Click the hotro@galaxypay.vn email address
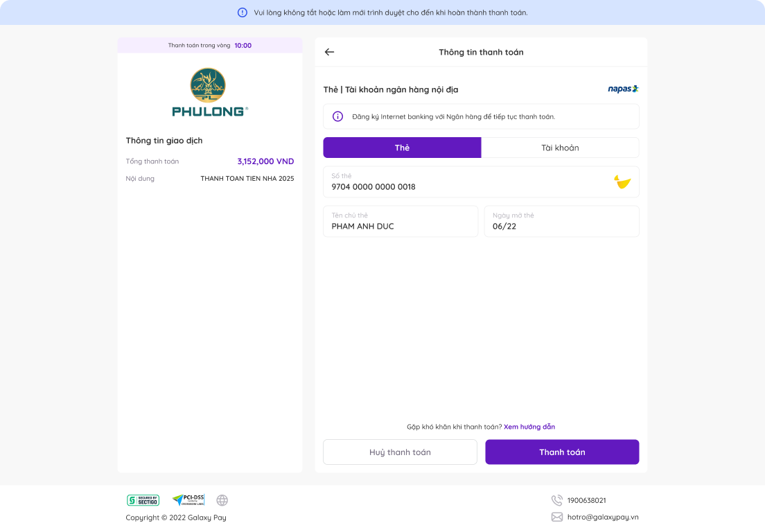The image size is (765, 532). tap(603, 517)
